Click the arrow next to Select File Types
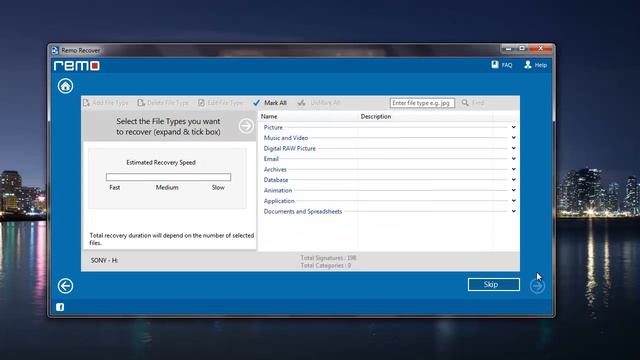Viewport: 640px width, 360px height. (246, 126)
